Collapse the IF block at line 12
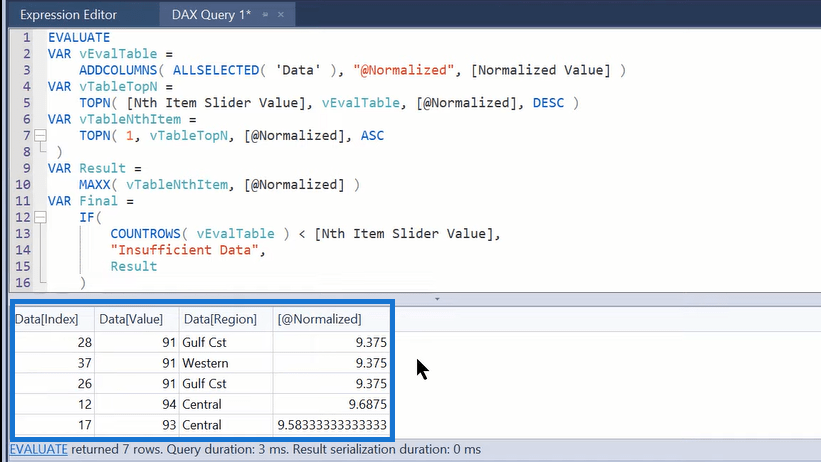The image size is (821, 462). tap(40, 217)
